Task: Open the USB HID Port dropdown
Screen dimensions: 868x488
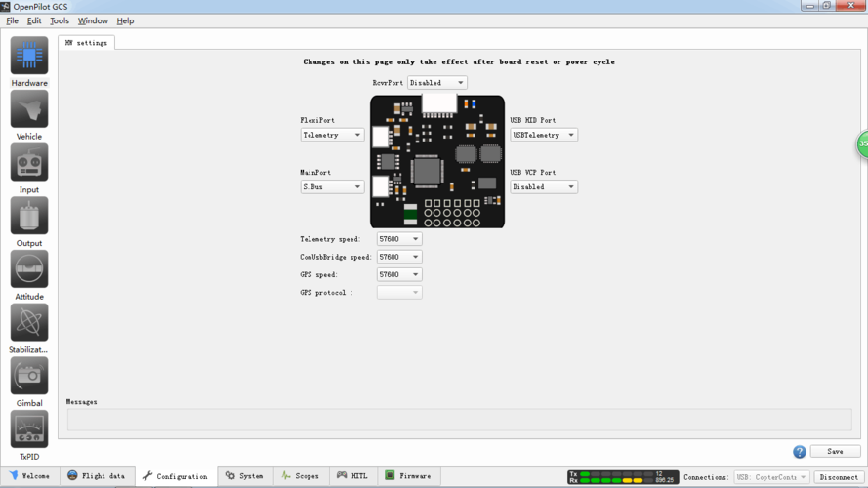Action: click(544, 135)
